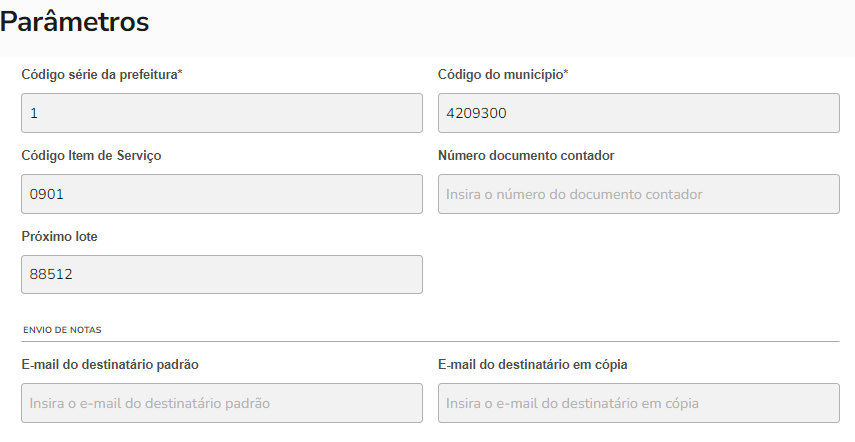The width and height of the screenshot is (855, 442).
Task: Click the 'Código Item de Serviço' label
Action: coord(91,155)
